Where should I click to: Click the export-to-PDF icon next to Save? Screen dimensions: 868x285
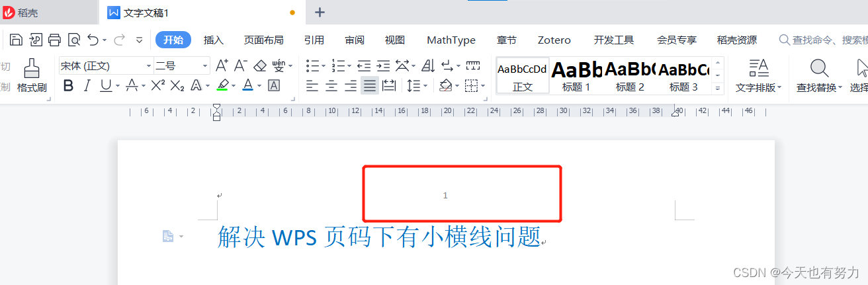click(36, 40)
